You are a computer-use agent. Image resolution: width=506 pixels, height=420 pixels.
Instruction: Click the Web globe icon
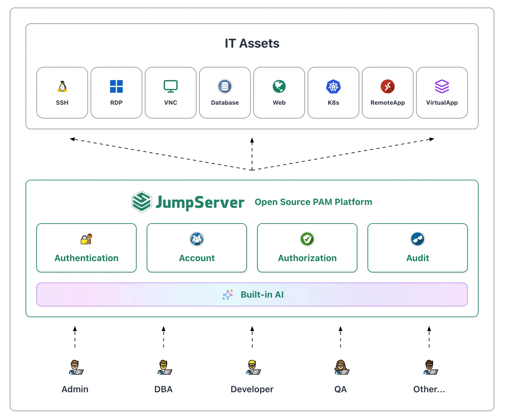279,86
